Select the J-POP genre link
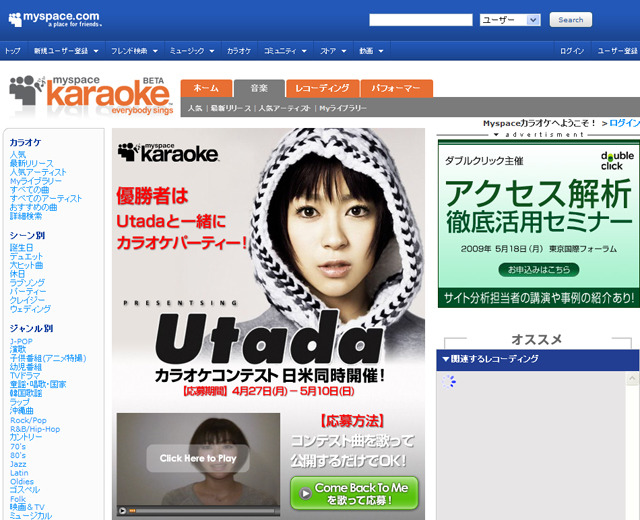The image size is (640, 520). coord(21,341)
